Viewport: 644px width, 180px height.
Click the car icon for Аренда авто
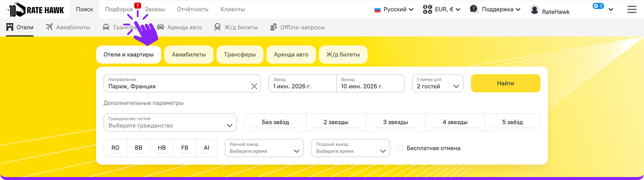(160, 27)
